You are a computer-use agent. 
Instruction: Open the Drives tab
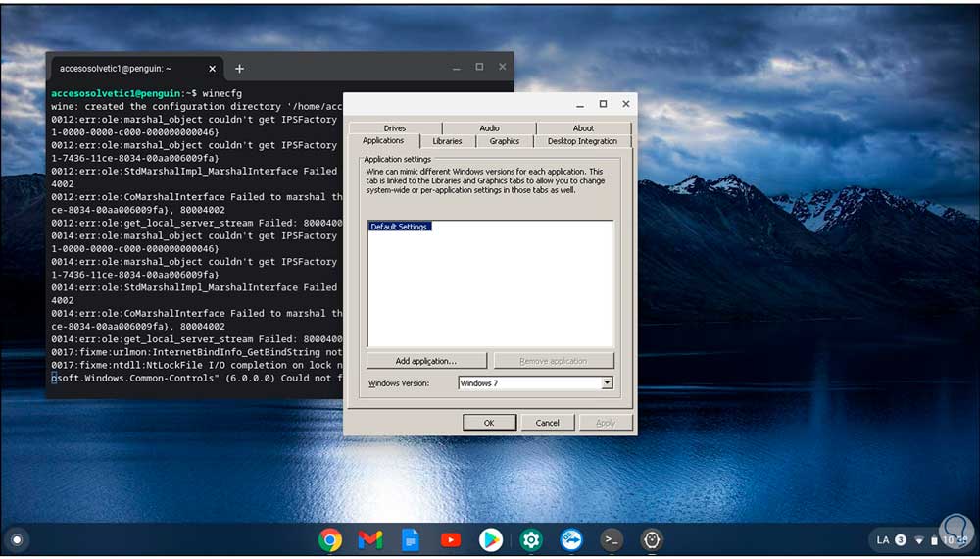(395, 128)
